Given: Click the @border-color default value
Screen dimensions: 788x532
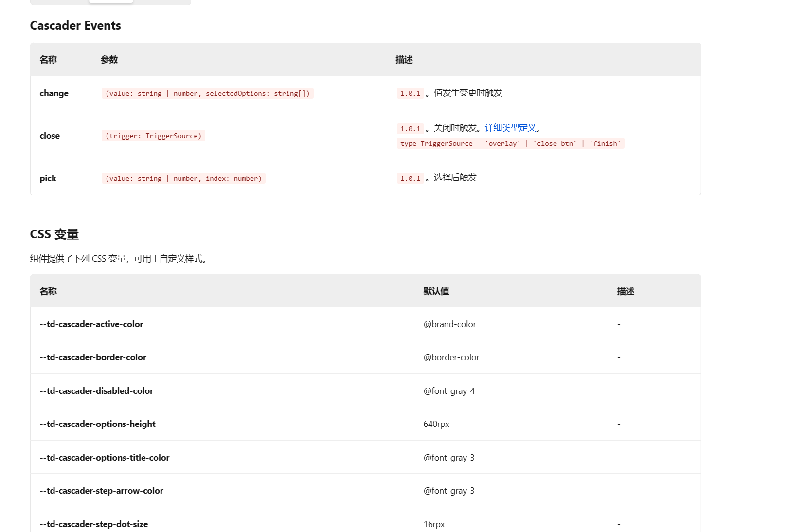Looking at the screenshot, I should click(451, 357).
